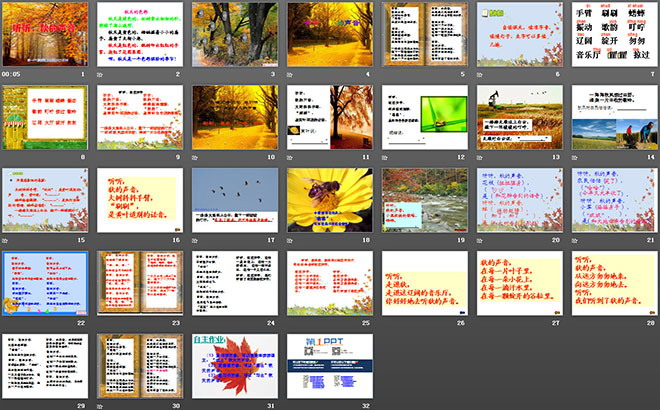The image size is (660, 410).
Task: Select slide 32 第1PPT ending thumbnail
Action: [330, 366]
